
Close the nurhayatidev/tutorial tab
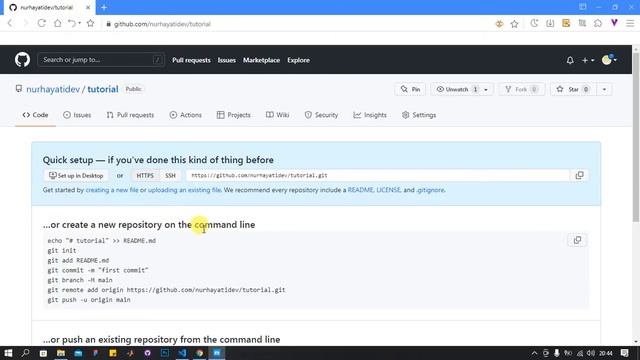point(88,7)
